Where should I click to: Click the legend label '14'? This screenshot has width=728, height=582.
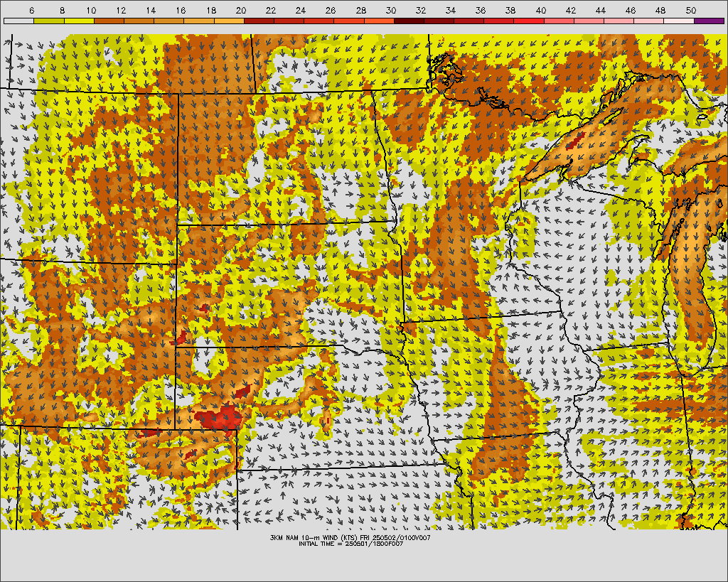[x=151, y=10]
